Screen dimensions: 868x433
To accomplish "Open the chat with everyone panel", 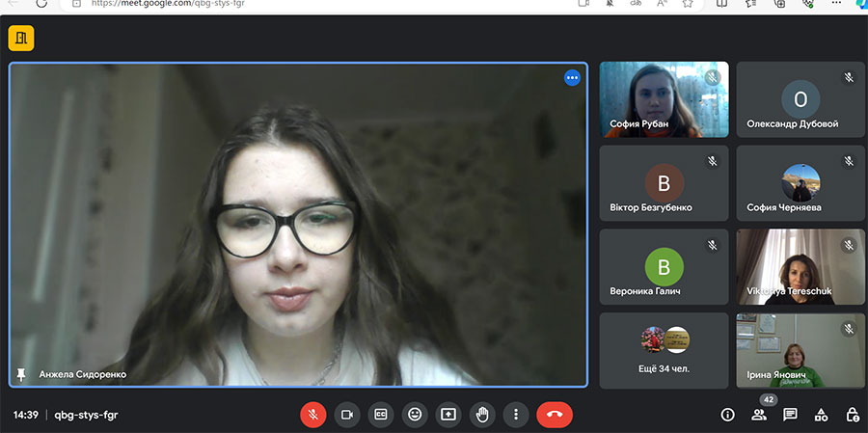I will tap(790, 415).
